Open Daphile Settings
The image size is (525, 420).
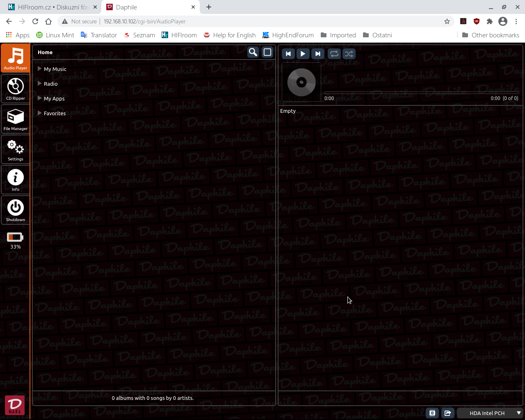(x=16, y=149)
